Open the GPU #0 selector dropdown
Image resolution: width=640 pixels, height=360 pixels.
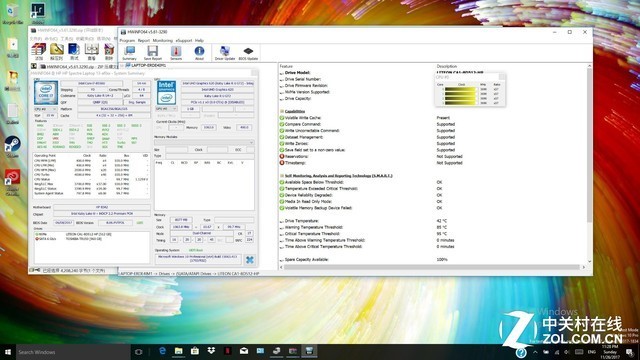(166, 109)
